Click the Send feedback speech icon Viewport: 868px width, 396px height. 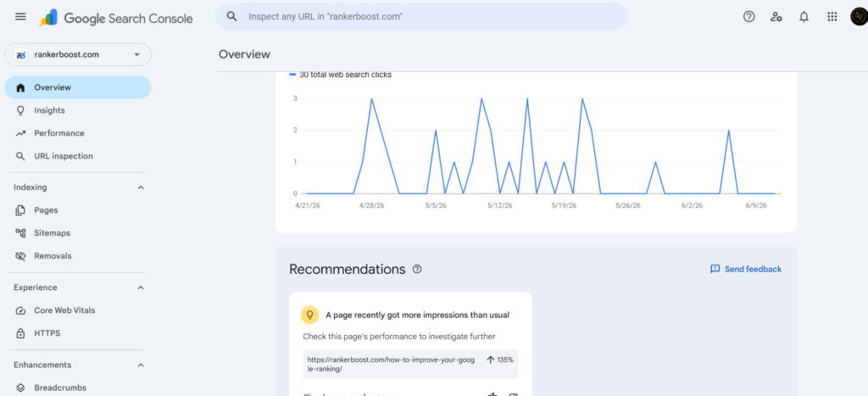pos(715,269)
